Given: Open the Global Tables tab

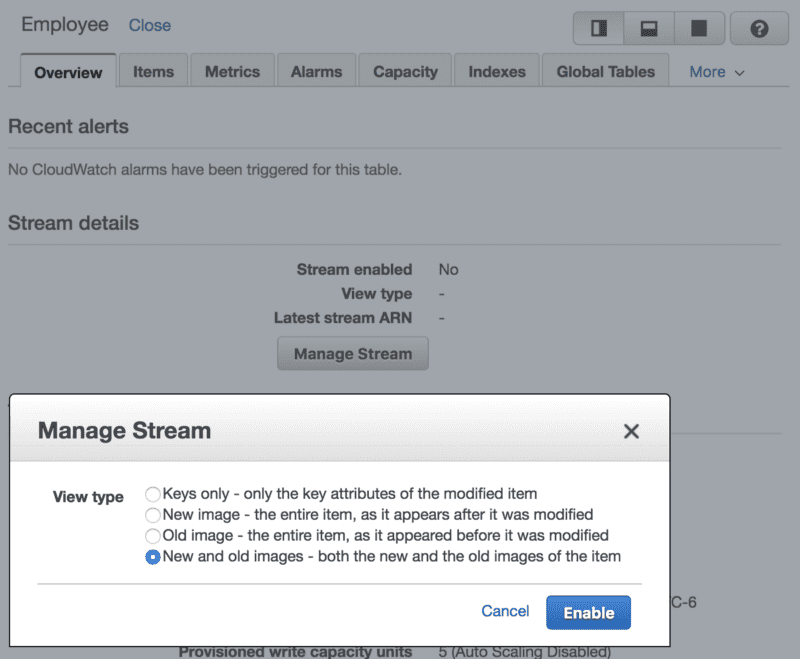Looking at the screenshot, I should click(x=605, y=72).
